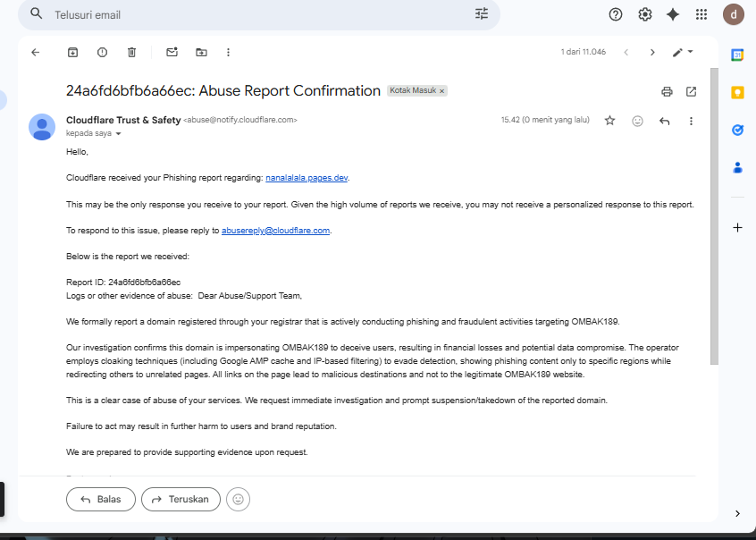Show recipient details dropdown next to kepada saya
Viewport: 756px width, 540px height.
click(x=118, y=134)
